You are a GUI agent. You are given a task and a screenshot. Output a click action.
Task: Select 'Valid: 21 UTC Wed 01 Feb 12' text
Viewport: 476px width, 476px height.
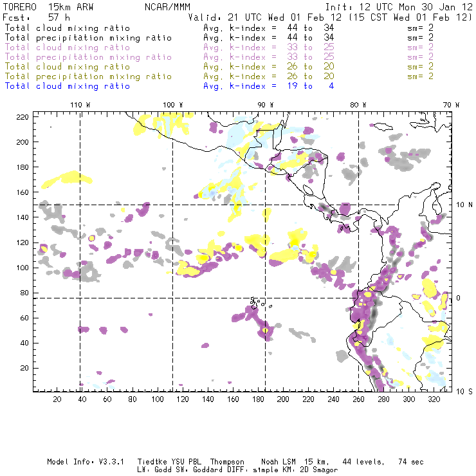[x=265, y=17]
